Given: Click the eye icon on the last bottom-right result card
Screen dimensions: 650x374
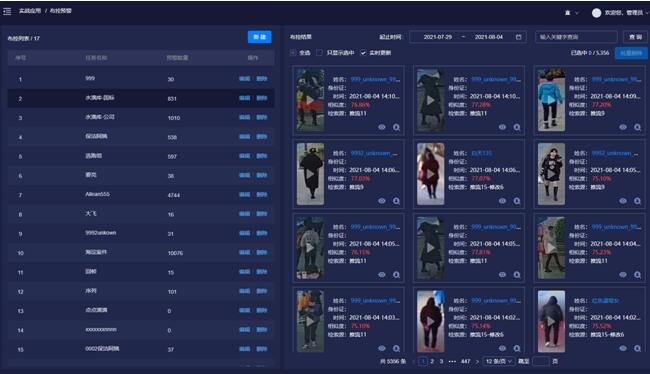Looking at the screenshot, I should (x=623, y=348).
